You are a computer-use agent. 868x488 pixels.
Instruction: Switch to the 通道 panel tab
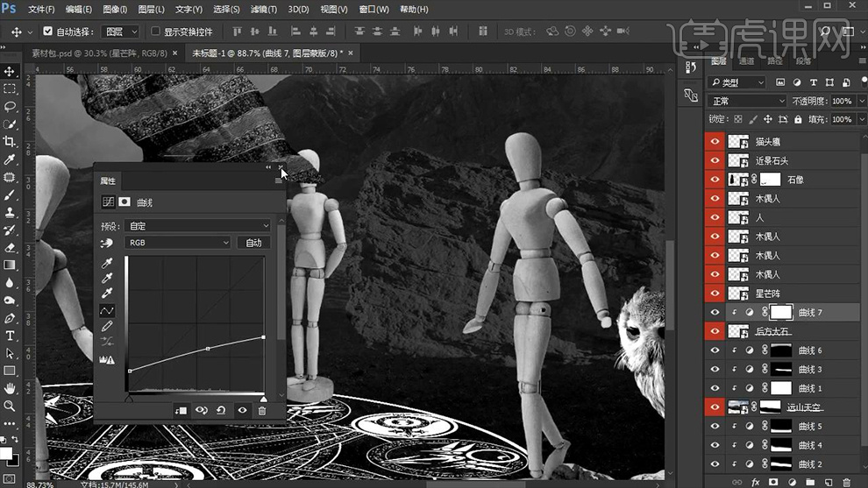746,60
